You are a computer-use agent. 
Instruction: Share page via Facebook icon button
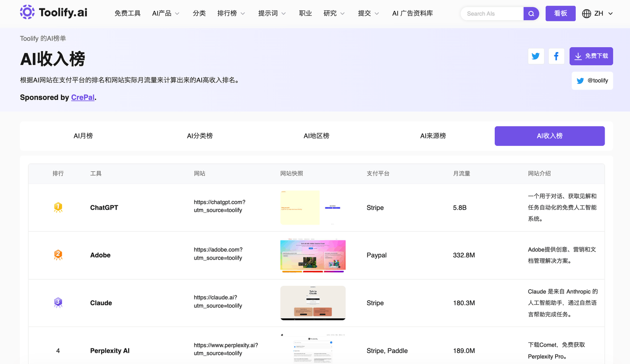point(556,56)
